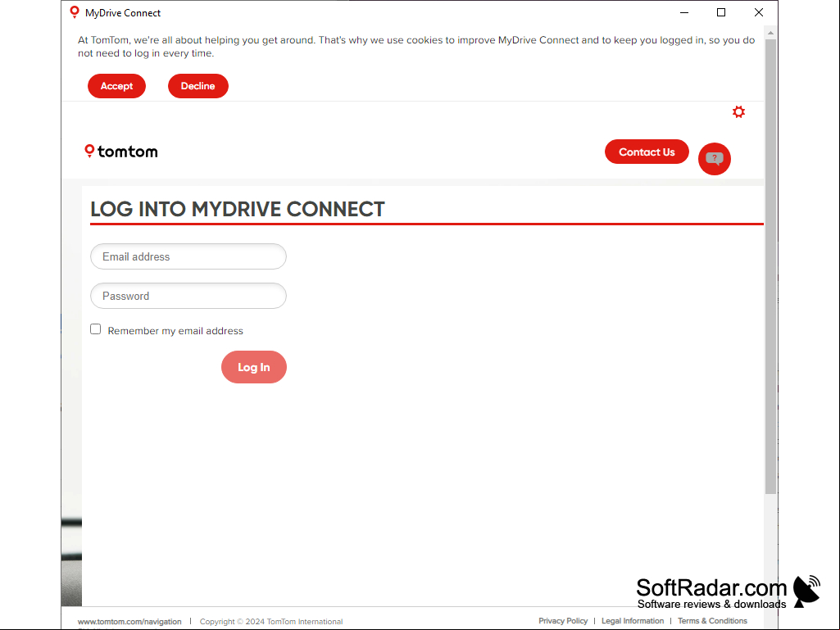Click the "LOG INTO MYDRIVE CONNECT" heading
This screenshot has width=840, height=630.
pos(238,209)
